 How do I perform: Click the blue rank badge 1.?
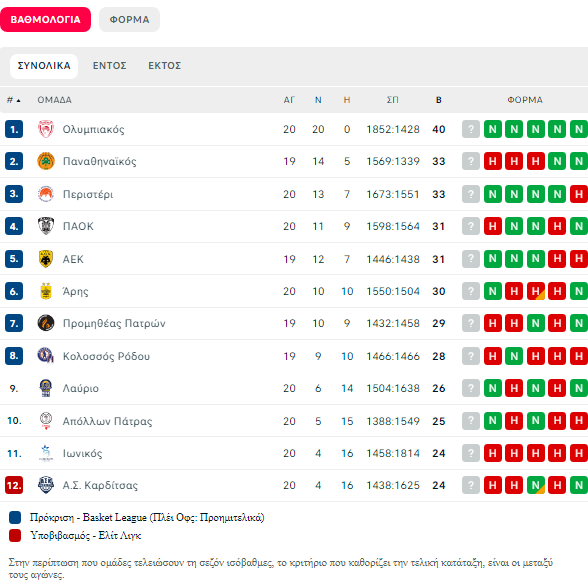[14, 129]
